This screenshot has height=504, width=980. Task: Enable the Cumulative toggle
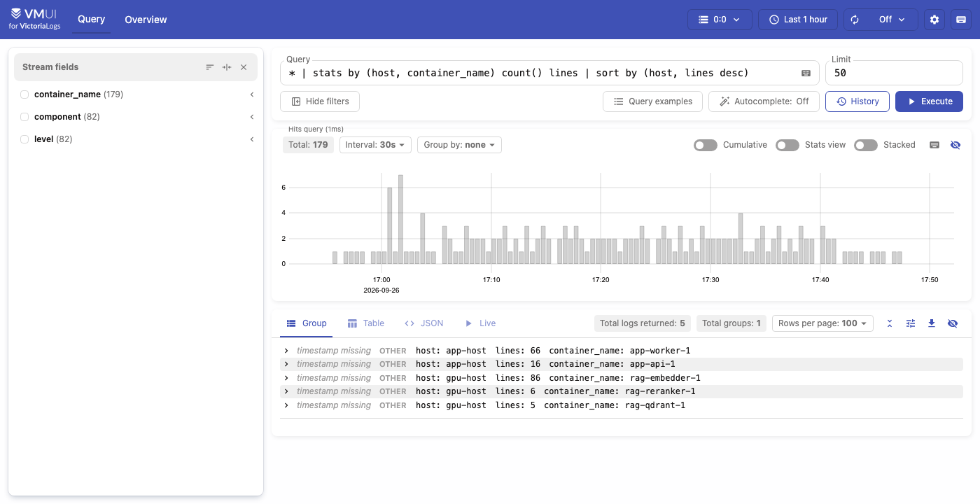point(706,145)
